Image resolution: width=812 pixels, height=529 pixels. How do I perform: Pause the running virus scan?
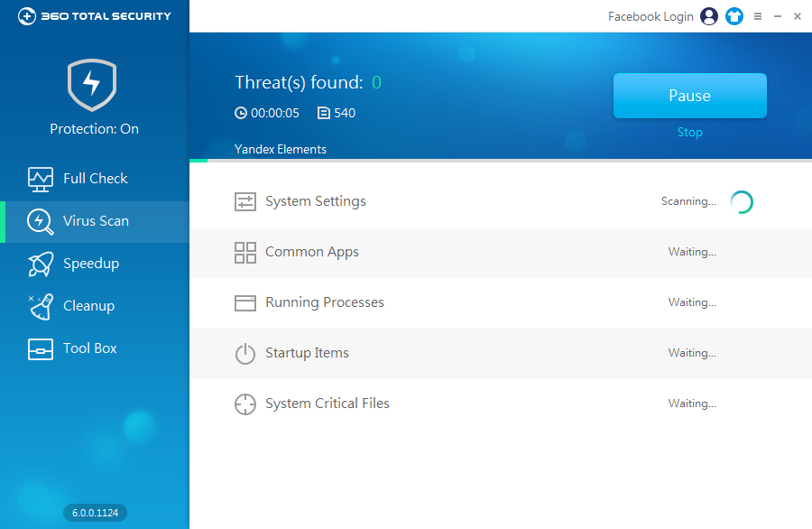(x=690, y=96)
